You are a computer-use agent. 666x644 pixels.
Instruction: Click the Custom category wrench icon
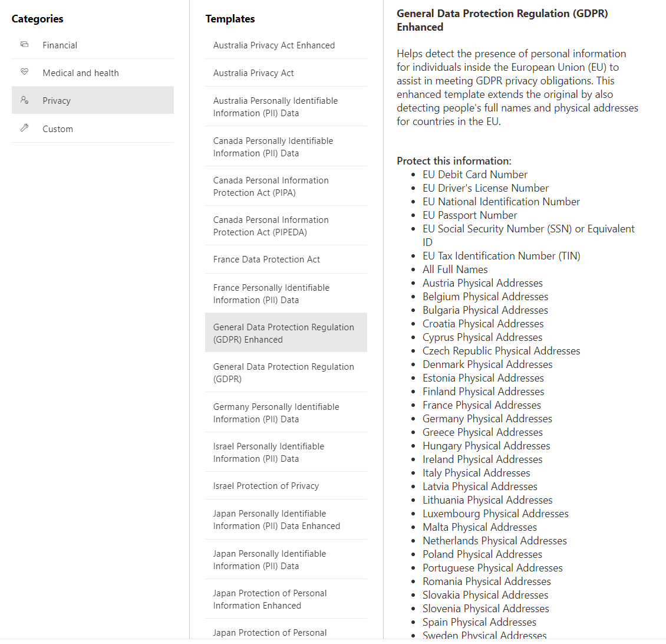(x=25, y=128)
